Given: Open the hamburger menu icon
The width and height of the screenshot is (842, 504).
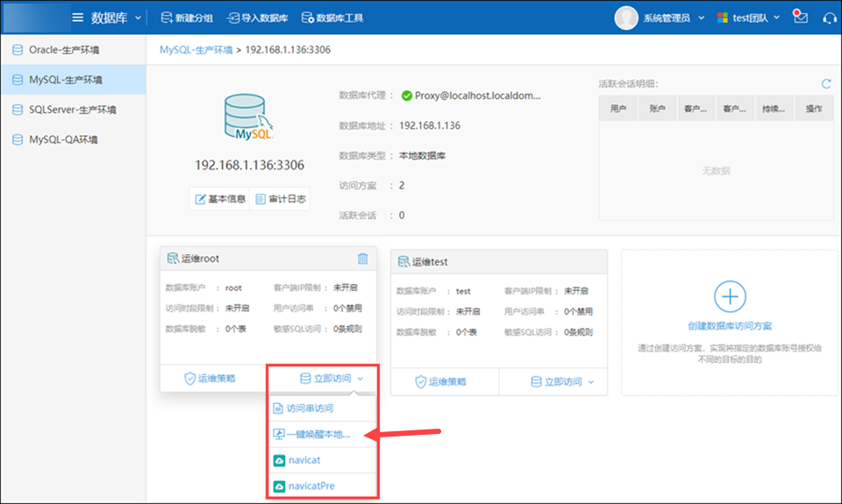Looking at the screenshot, I should pyautogui.click(x=78, y=18).
